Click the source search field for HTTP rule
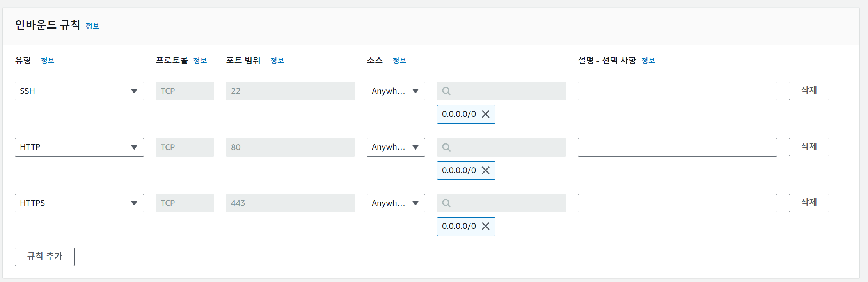The height and width of the screenshot is (282, 868). tap(501, 147)
